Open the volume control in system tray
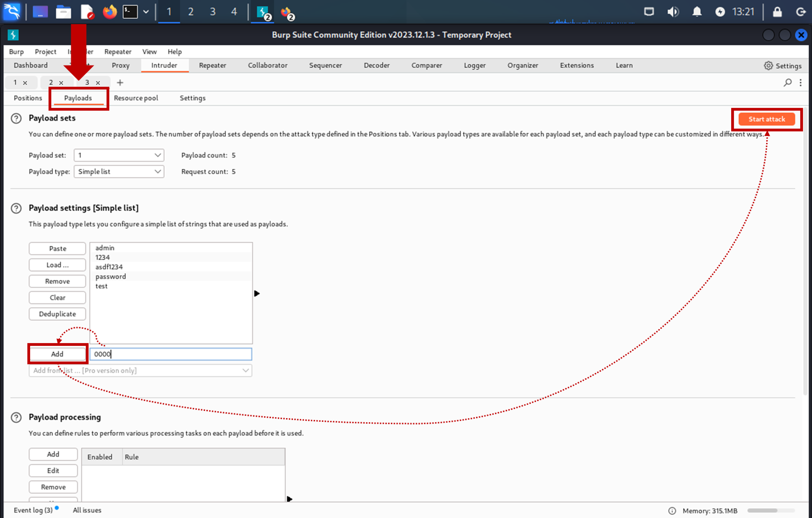This screenshot has height=518, width=812. (673, 11)
